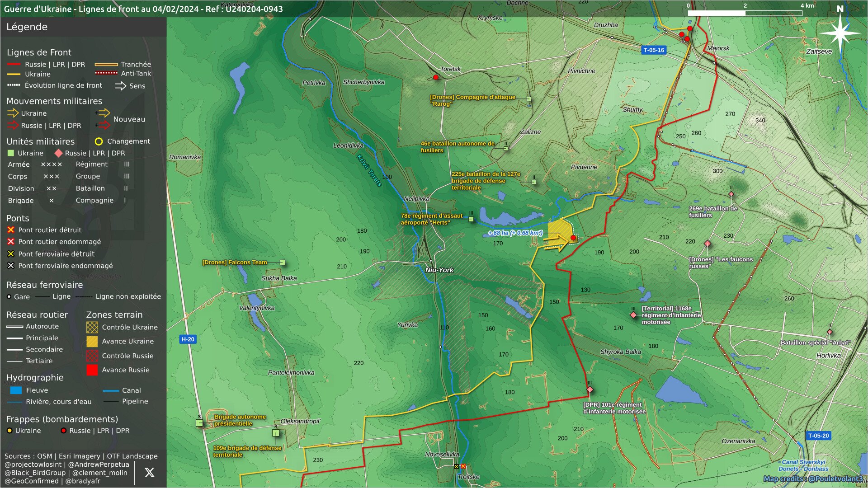868x488 pixels.
Task: Click the Shyroka Balka label
Action: pyautogui.click(x=620, y=352)
